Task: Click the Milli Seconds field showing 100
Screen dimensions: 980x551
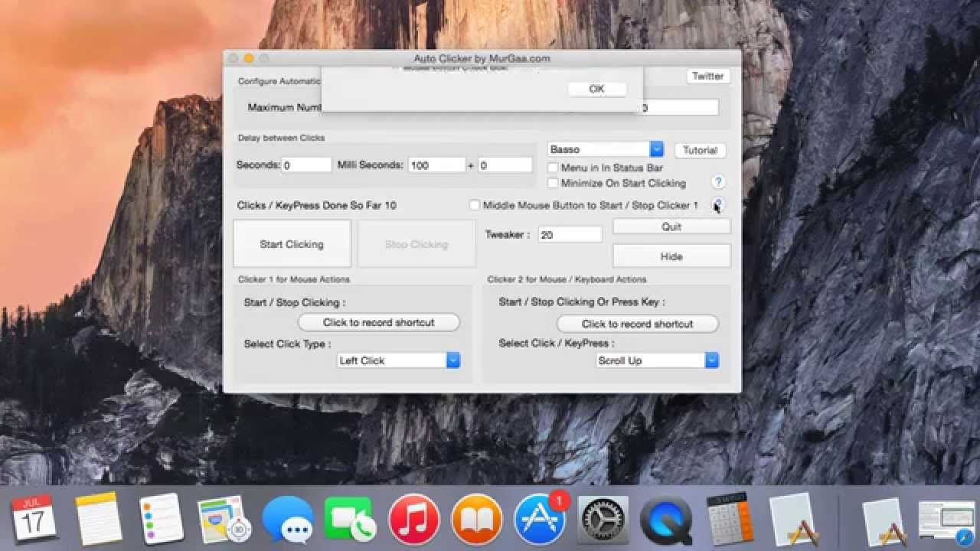Action: (x=436, y=165)
